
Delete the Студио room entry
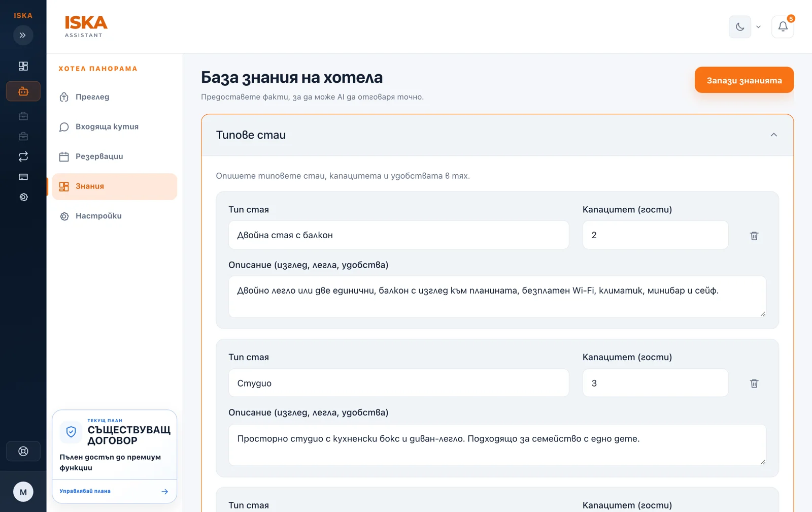click(754, 383)
